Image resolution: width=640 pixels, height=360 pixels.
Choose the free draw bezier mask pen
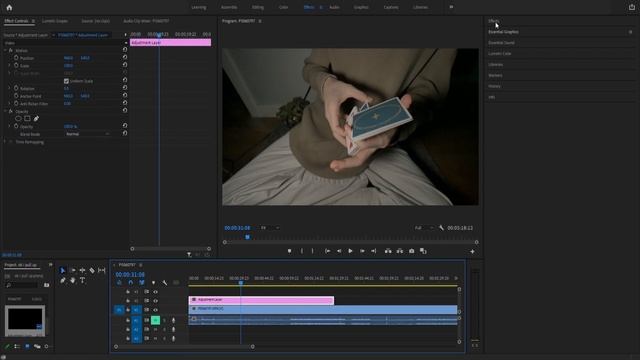click(36, 119)
